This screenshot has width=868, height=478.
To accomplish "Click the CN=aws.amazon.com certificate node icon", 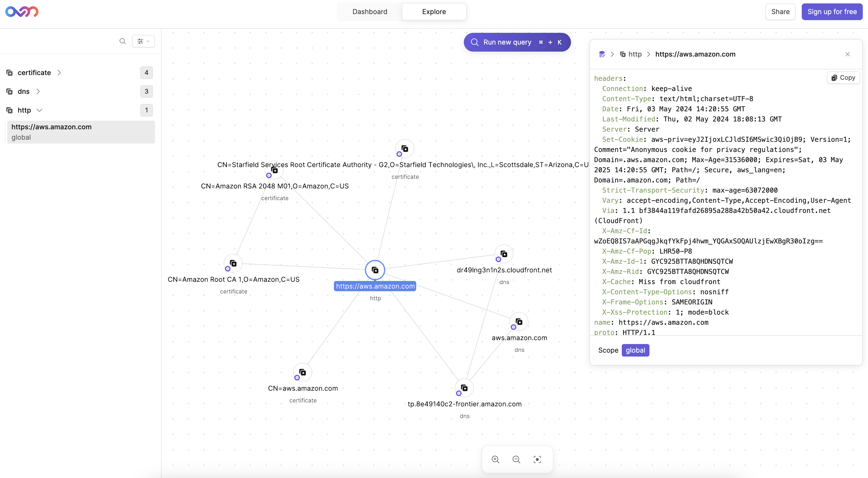I will pyautogui.click(x=303, y=372).
